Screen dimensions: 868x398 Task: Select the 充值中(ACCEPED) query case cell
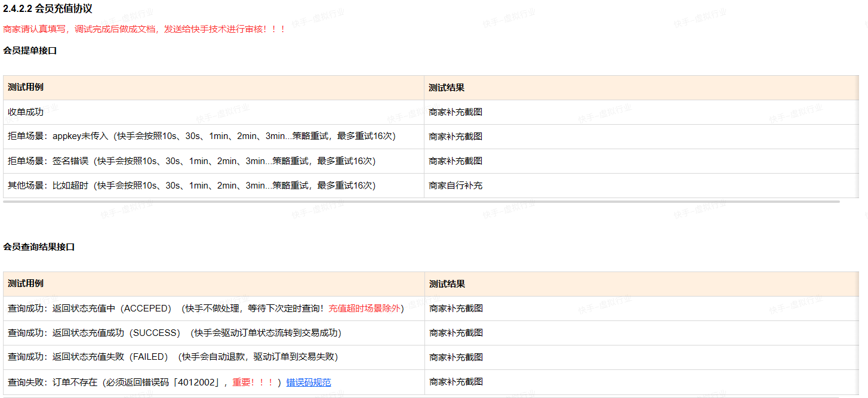[214, 308]
